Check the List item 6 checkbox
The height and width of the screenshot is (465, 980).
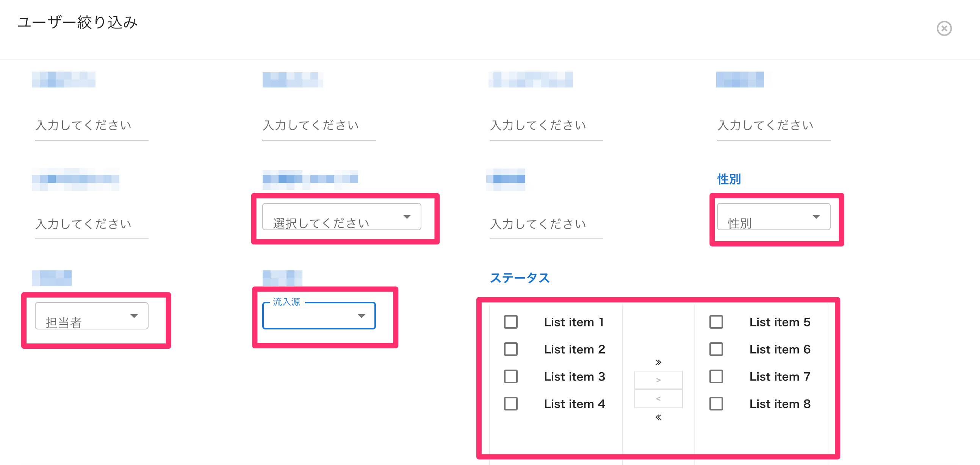click(x=717, y=350)
